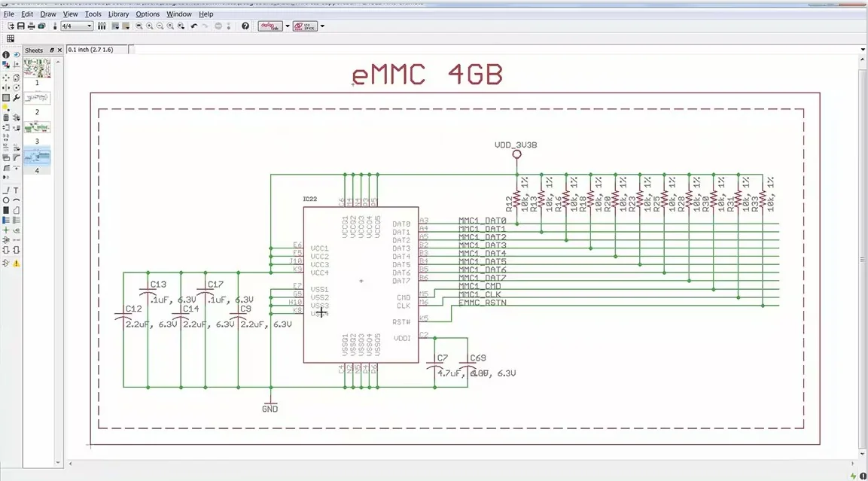
Task: Select sheet 2 thumbnail in Sheets panel
Action: [x=37, y=98]
